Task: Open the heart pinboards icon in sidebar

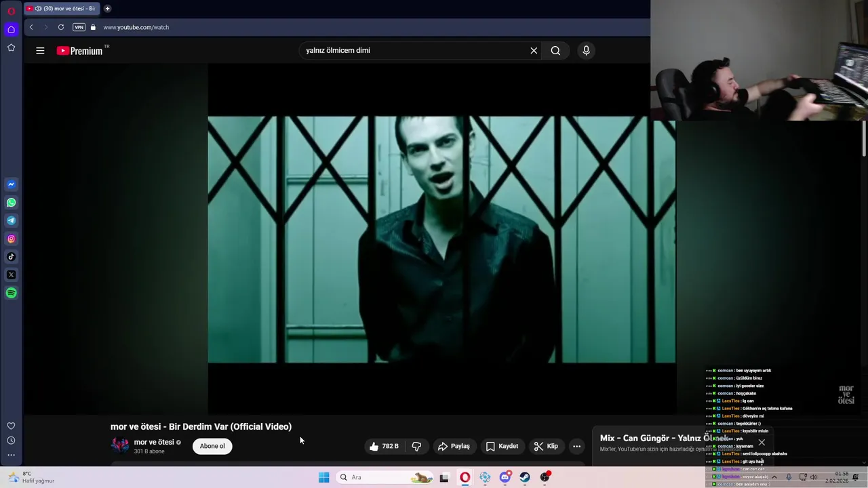Action: pos(11,426)
